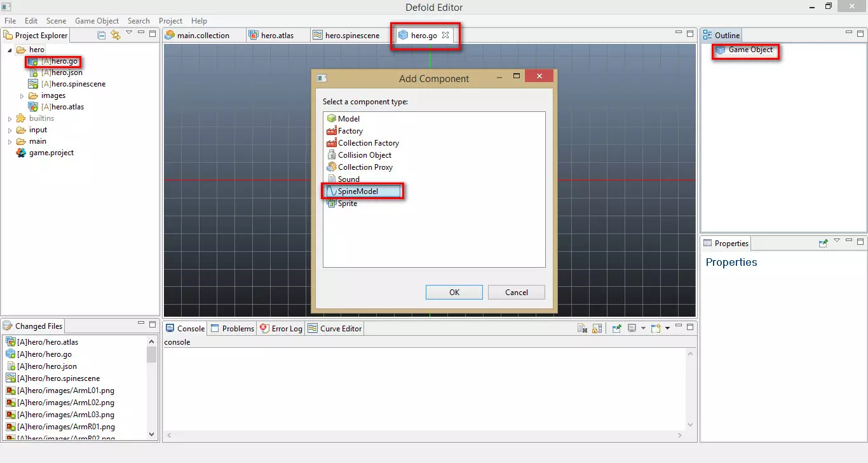
Task: Click the Collapse All icon in Project Explorer
Action: [102, 35]
